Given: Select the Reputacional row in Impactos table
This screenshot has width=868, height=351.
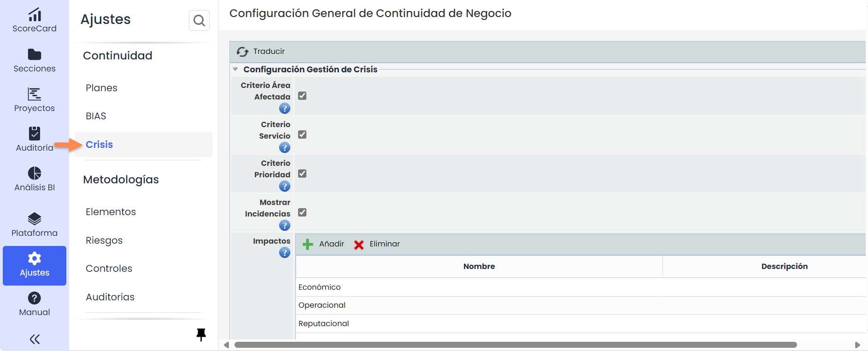Looking at the screenshot, I should [324, 323].
